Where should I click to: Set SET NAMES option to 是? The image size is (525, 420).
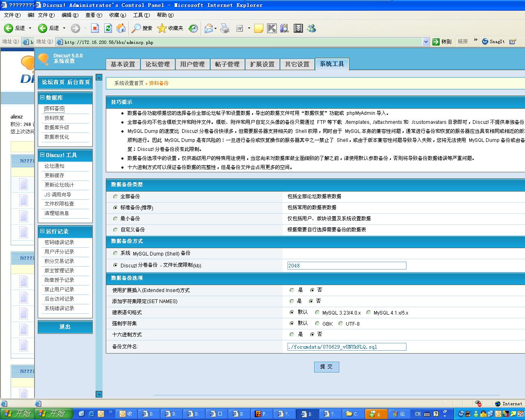(292, 301)
